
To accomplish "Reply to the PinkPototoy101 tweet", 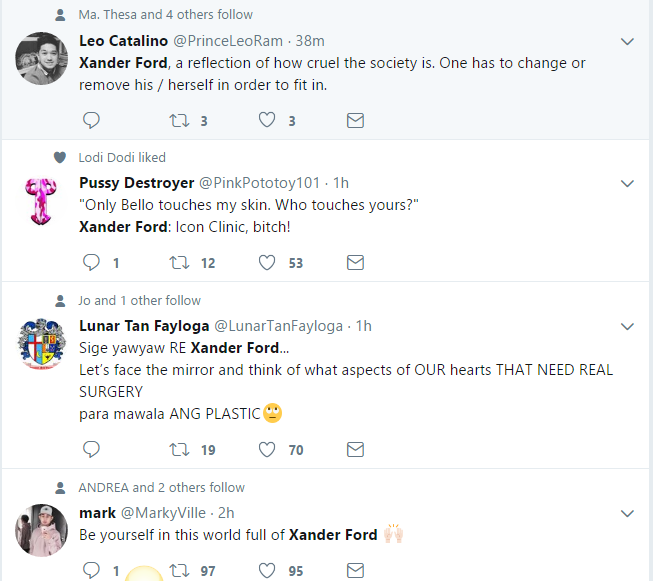I will [91, 262].
